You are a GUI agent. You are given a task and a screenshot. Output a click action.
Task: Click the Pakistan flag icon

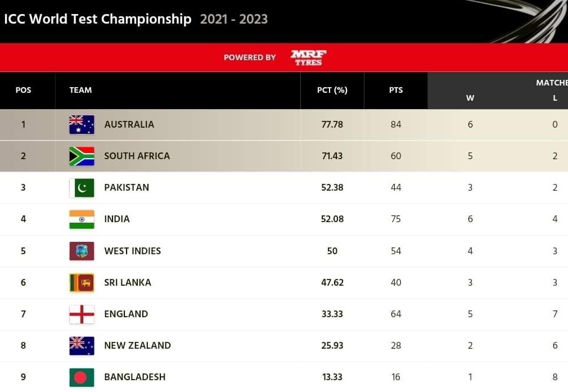pyautogui.click(x=82, y=188)
